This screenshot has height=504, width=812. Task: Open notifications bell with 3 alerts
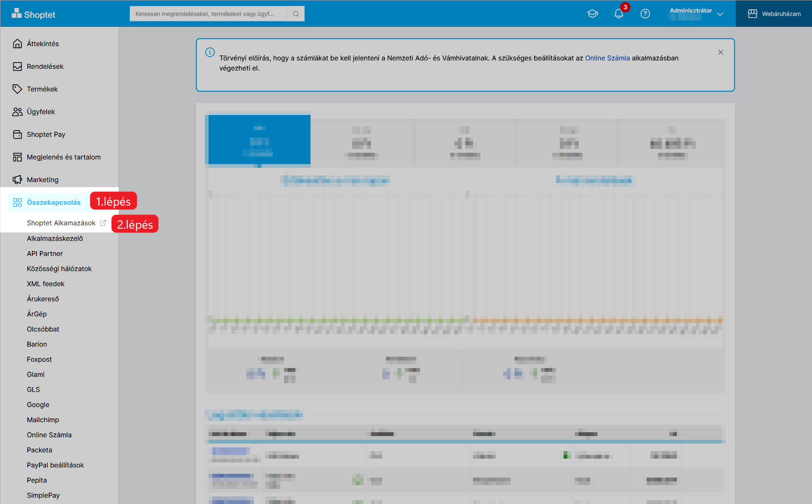pos(619,14)
